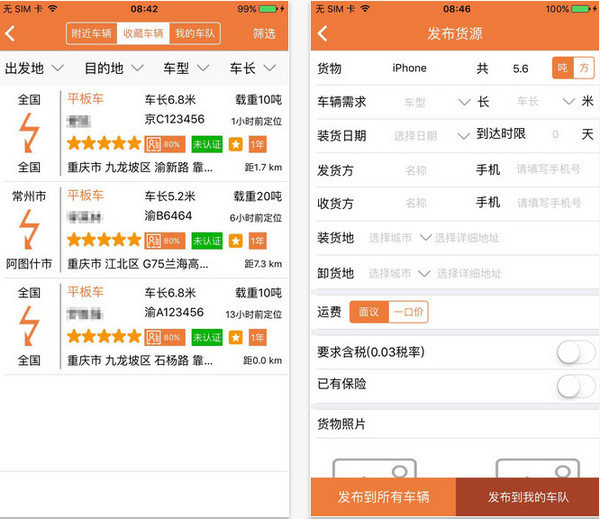
Task: Select 吨 as the cargo unit
Action: coord(563,68)
